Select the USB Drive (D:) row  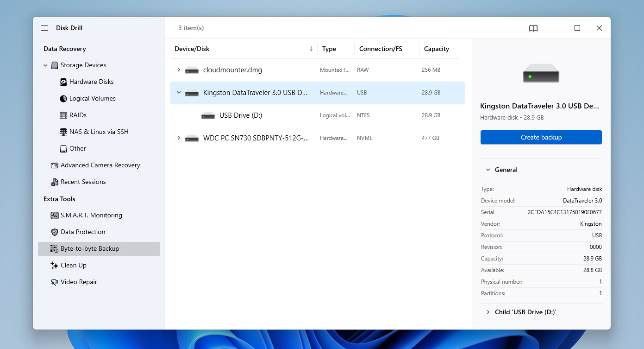coord(317,115)
